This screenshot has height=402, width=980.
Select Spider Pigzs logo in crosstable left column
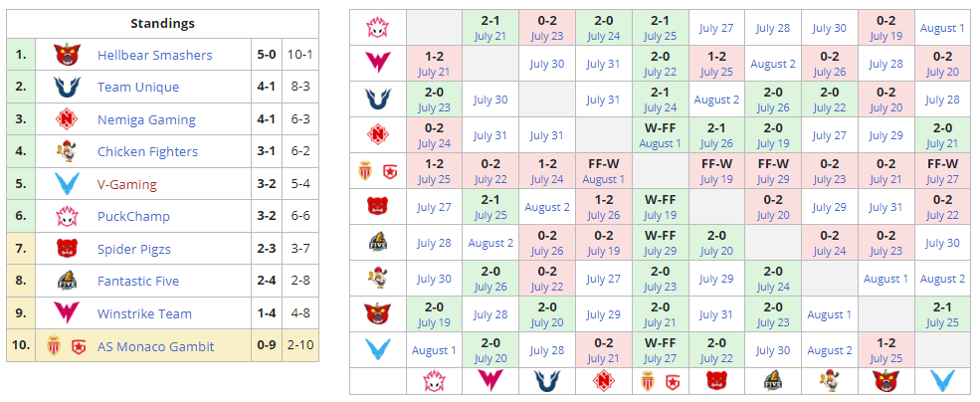click(x=378, y=207)
